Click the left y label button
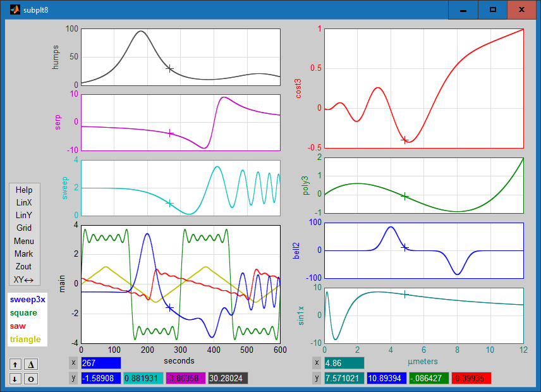 [73, 378]
